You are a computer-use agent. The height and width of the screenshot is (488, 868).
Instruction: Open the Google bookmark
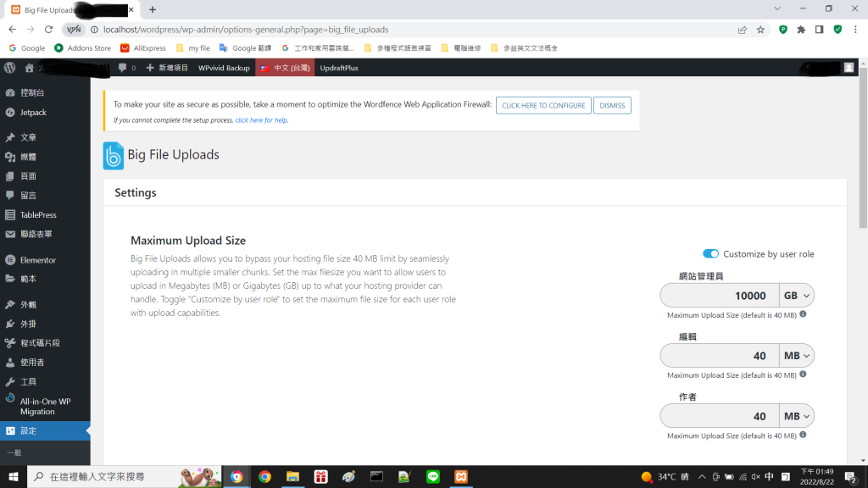pos(26,48)
